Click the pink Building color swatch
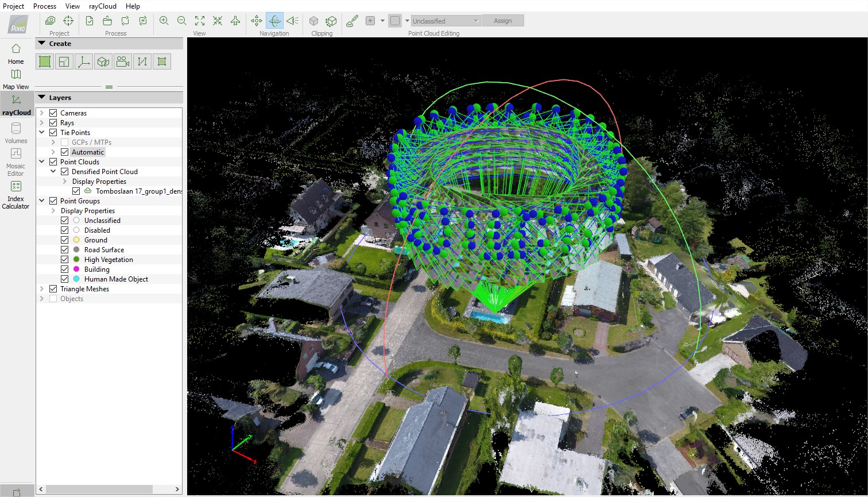Screen dimensions: 868x497 tap(76, 269)
